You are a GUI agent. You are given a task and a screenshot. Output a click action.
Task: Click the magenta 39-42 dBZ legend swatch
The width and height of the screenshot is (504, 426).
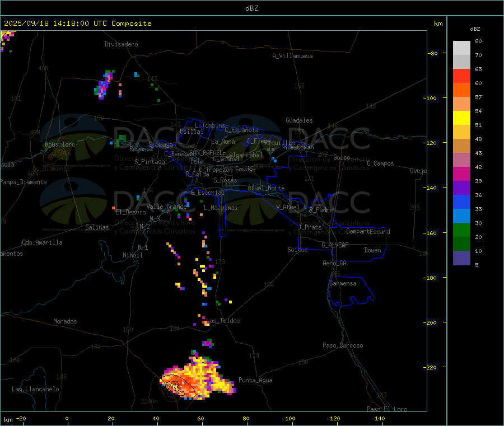pyautogui.click(x=461, y=174)
